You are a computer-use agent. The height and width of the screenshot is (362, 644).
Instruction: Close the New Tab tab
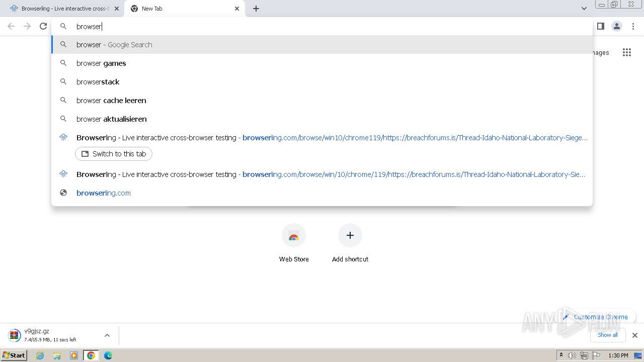[237, 9]
